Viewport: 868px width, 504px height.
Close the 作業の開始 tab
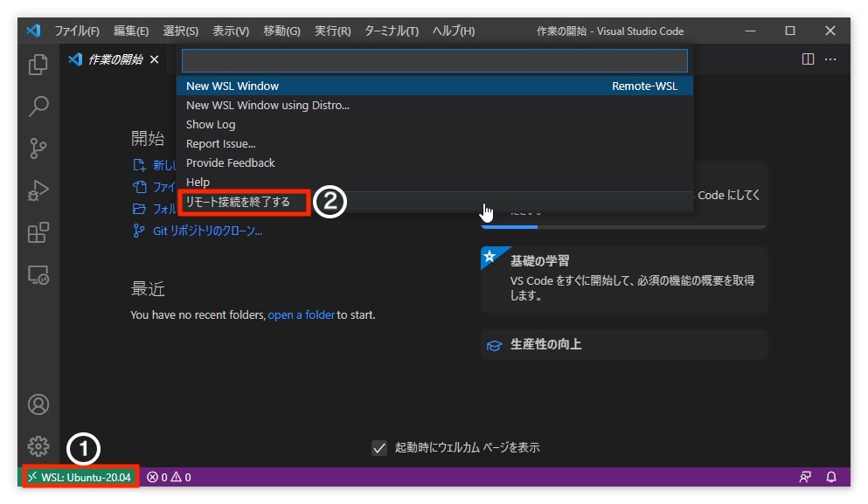pyautogui.click(x=155, y=59)
